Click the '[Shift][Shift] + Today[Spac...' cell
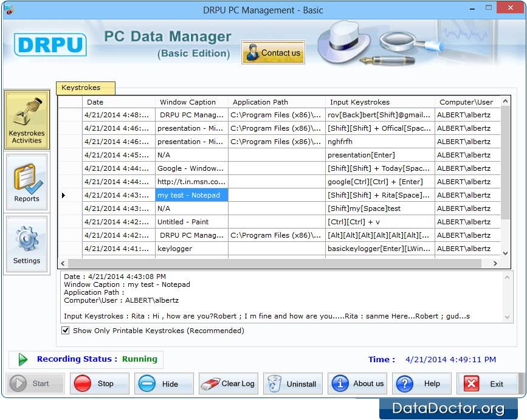The height and width of the screenshot is (420, 527). coord(380,168)
